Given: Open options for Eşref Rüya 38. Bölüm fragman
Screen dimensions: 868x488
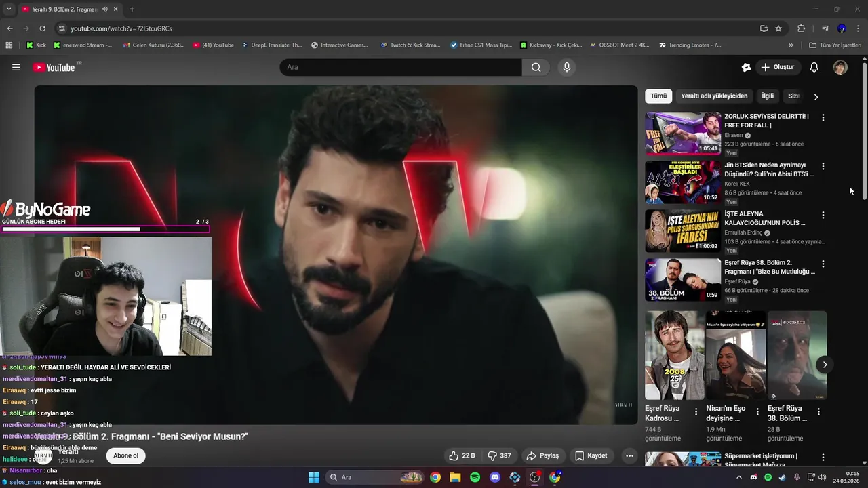Looking at the screenshot, I should tap(823, 264).
